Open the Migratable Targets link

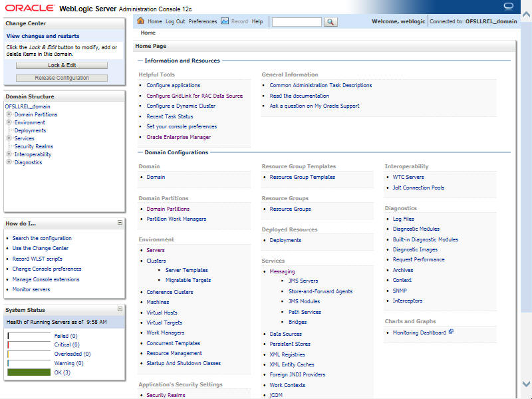click(x=188, y=280)
